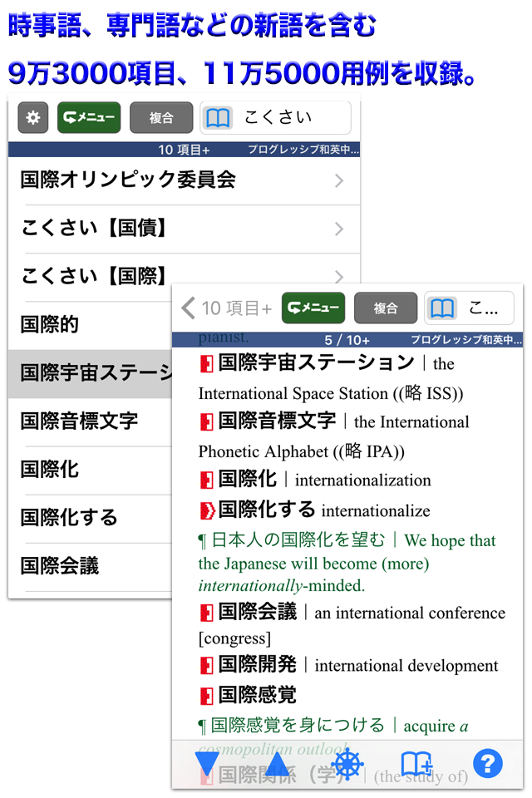The image size is (532, 798).
Task: Open help with question mark icon
Action: click(488, 763)
